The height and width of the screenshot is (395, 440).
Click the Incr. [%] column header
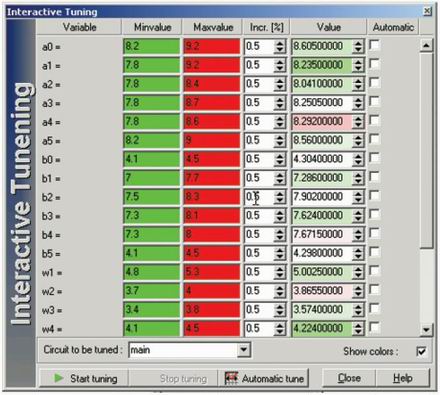[266, 27]
